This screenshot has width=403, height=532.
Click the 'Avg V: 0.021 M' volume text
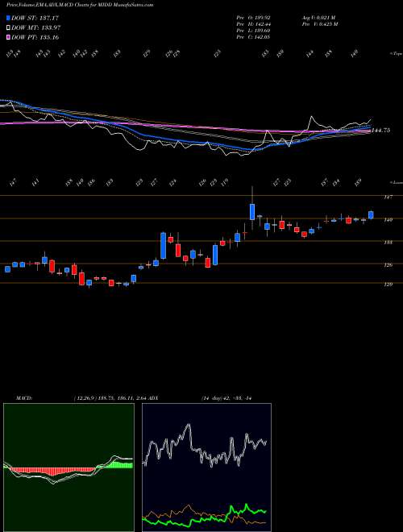click(x=320, y=17)
